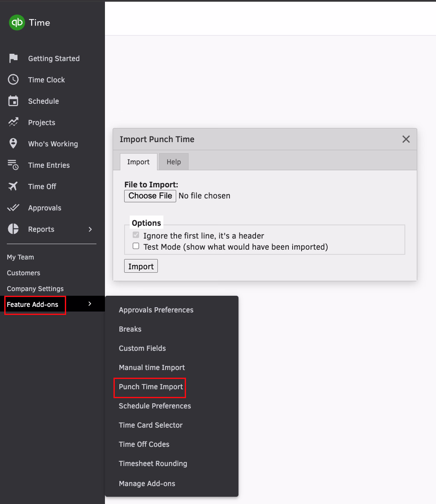Image resolution: width=436 pixels, height=504 pixels.
Task: Click the Import button in dialog
Action: 141,266
